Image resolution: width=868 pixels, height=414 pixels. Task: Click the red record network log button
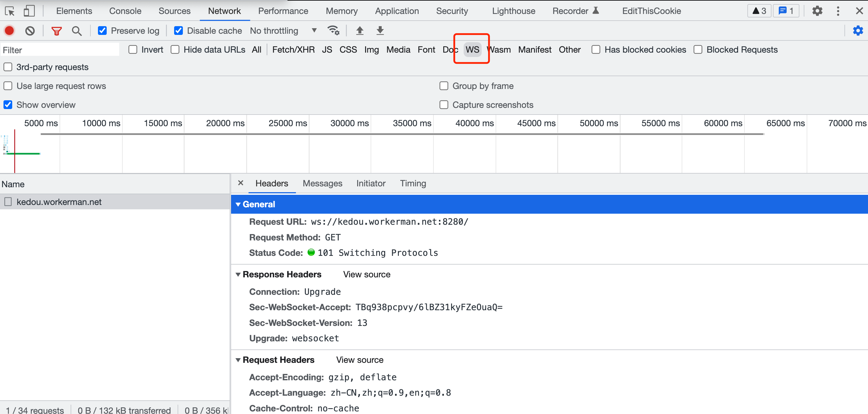point(9,31)
